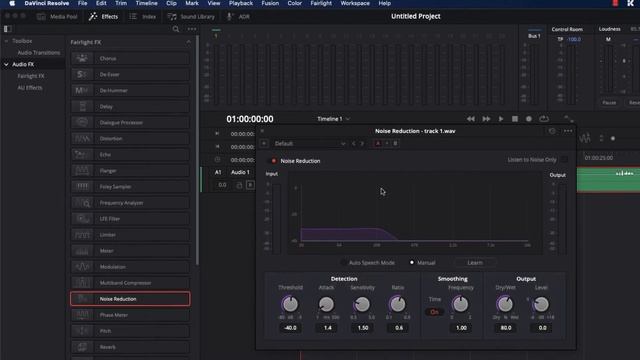Screen dimensions: 640x360
Task: Select the Delay effect icon
Action: point(82,107)
